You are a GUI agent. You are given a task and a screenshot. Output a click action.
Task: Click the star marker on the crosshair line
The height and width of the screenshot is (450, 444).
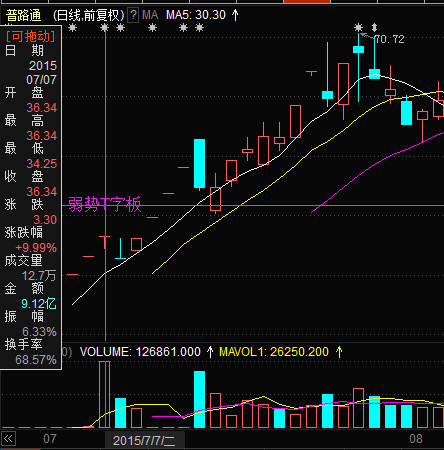pos(104,28)
